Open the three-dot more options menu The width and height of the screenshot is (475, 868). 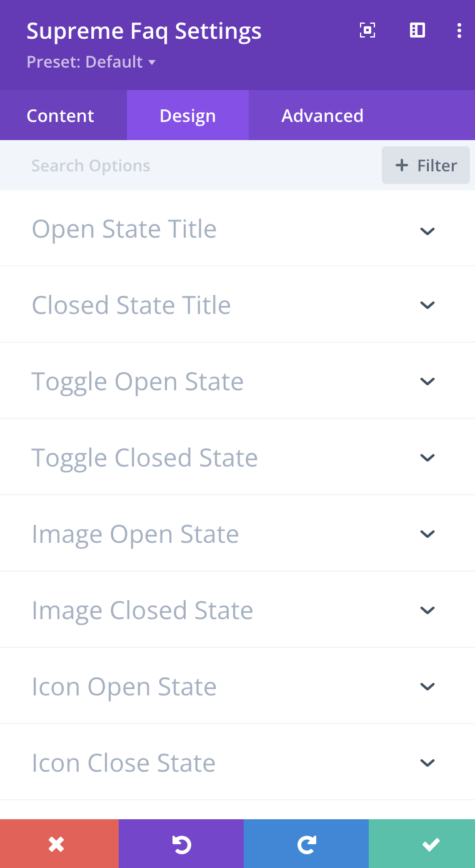pos(459,30)
